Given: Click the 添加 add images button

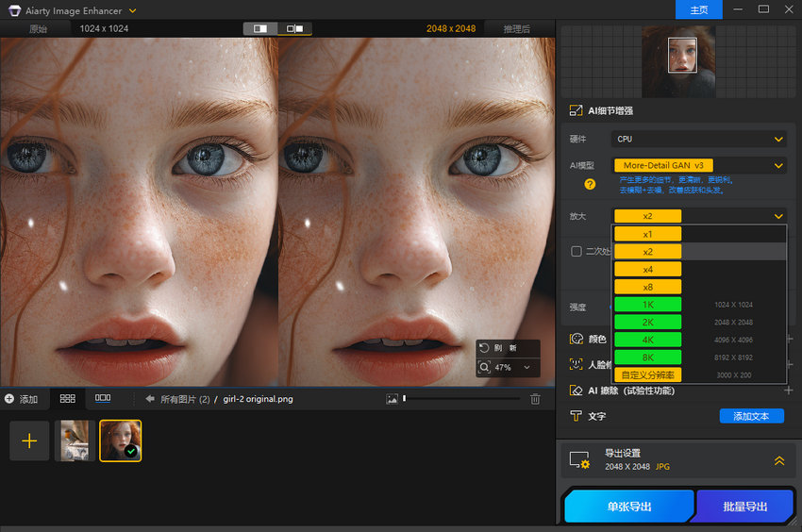Looking at the screenshot, I should pos(21,399).
